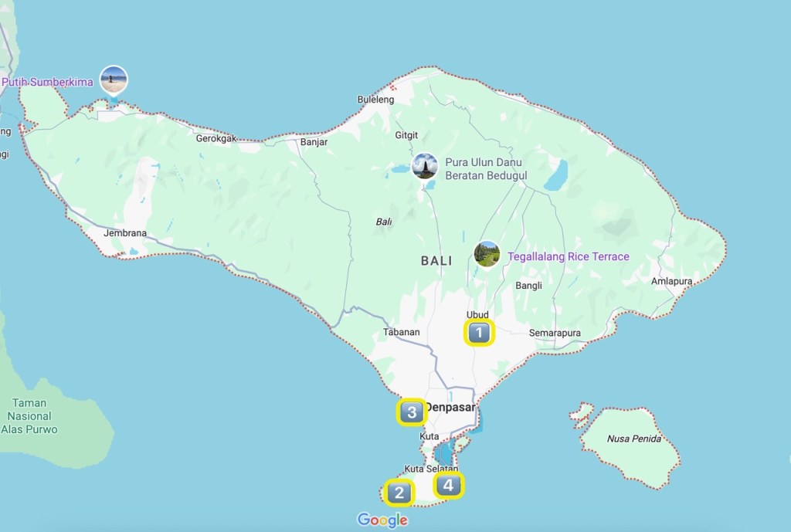Click the Google logo at the bottom

click(x=382, y=520)
